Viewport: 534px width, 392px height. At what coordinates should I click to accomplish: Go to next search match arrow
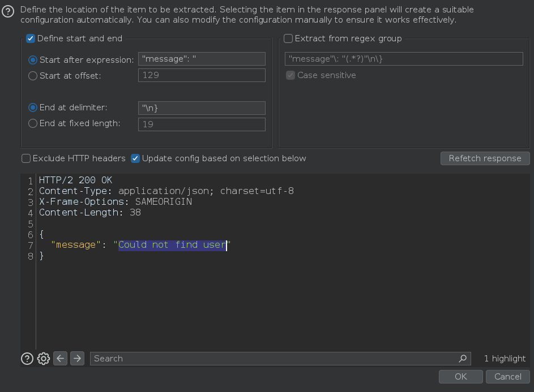[x=78, y=358]
